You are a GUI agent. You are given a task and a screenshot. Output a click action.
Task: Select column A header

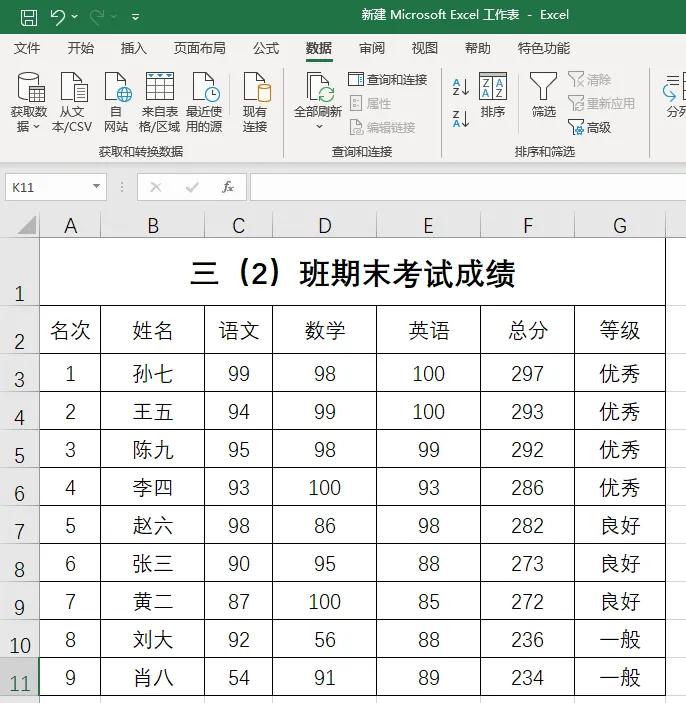70,226
